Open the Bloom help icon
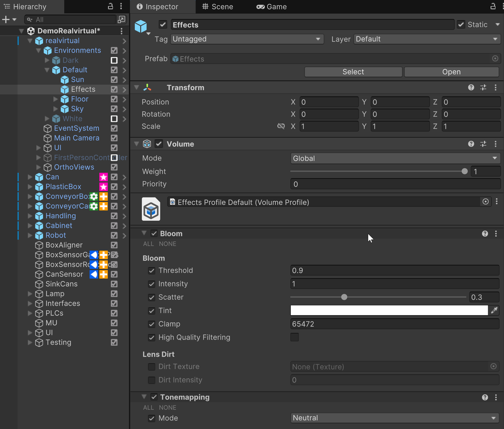The width and height of the screenshot is (504, 429). tap(485, 234)
